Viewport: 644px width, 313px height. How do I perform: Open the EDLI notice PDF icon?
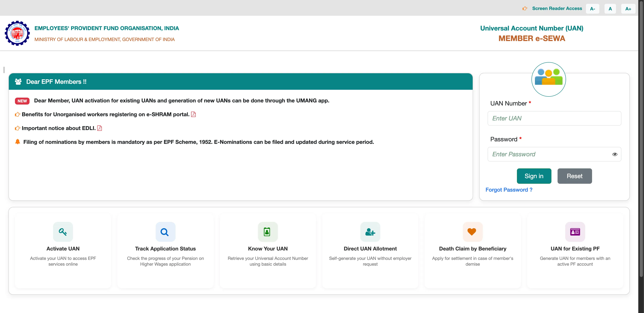[99, 128]
